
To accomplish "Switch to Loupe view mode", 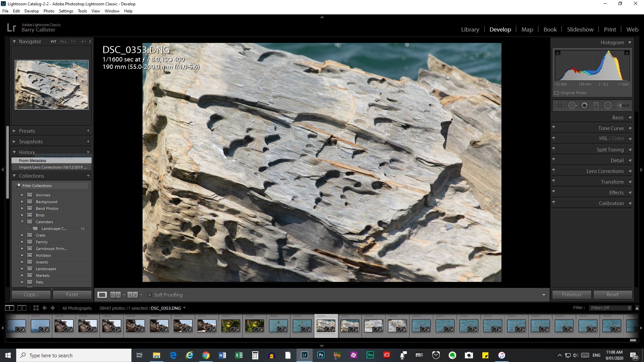I will click(x=102, y=295).
